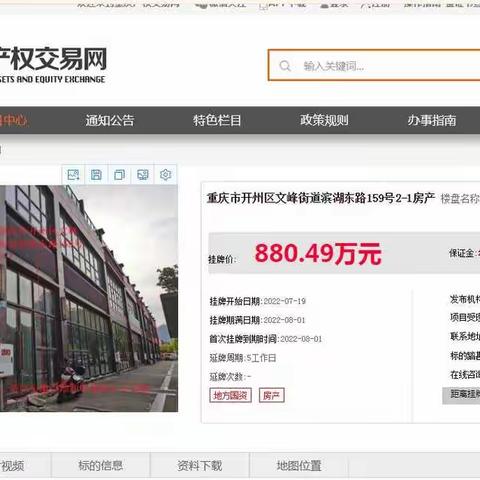The width and height of the screenshot is (480, 480).
Task: Click the 挂牌开始日期 value 2022-07-19
Action: pos(285,301)
